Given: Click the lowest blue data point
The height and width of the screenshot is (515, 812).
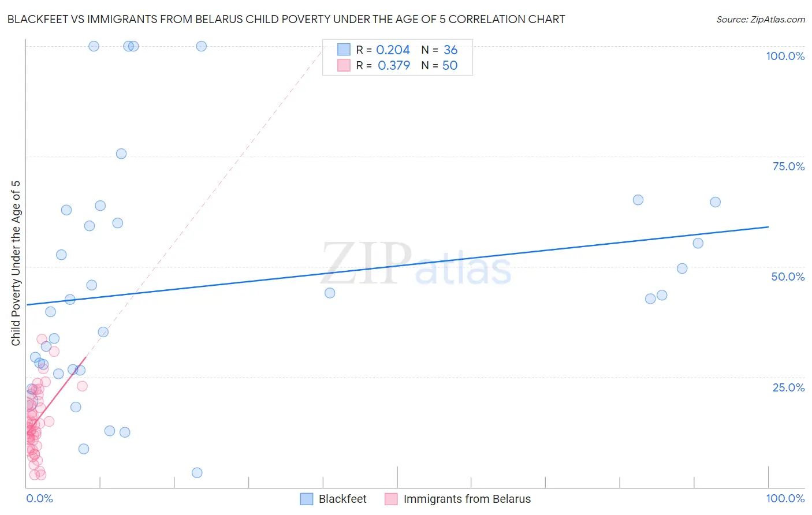Looking at the screenshot, I should 197,473.
